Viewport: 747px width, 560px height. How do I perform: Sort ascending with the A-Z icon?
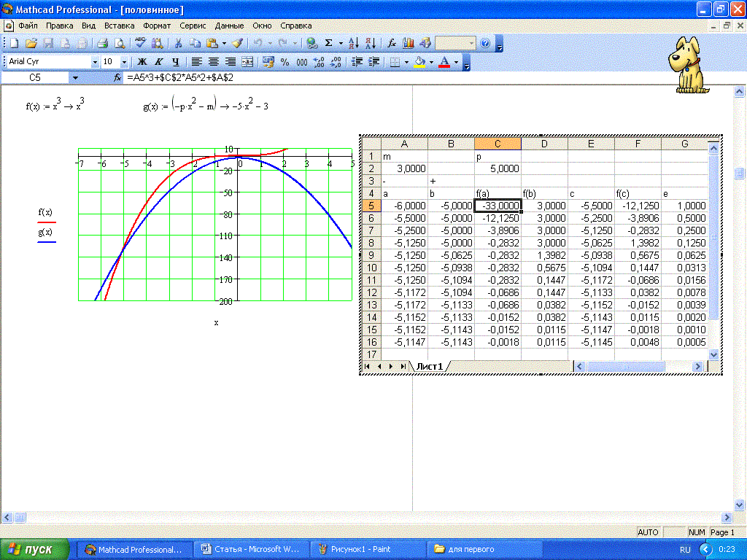coord(354,44)
